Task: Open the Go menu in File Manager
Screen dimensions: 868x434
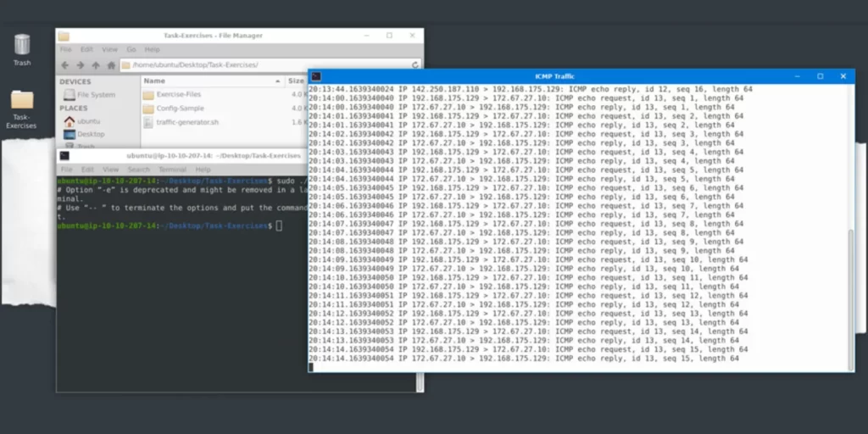Action: point(131,50)
